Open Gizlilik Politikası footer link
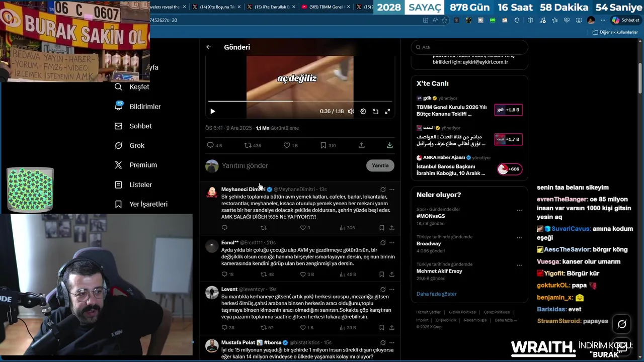644x362 pixels. (462, 312)
